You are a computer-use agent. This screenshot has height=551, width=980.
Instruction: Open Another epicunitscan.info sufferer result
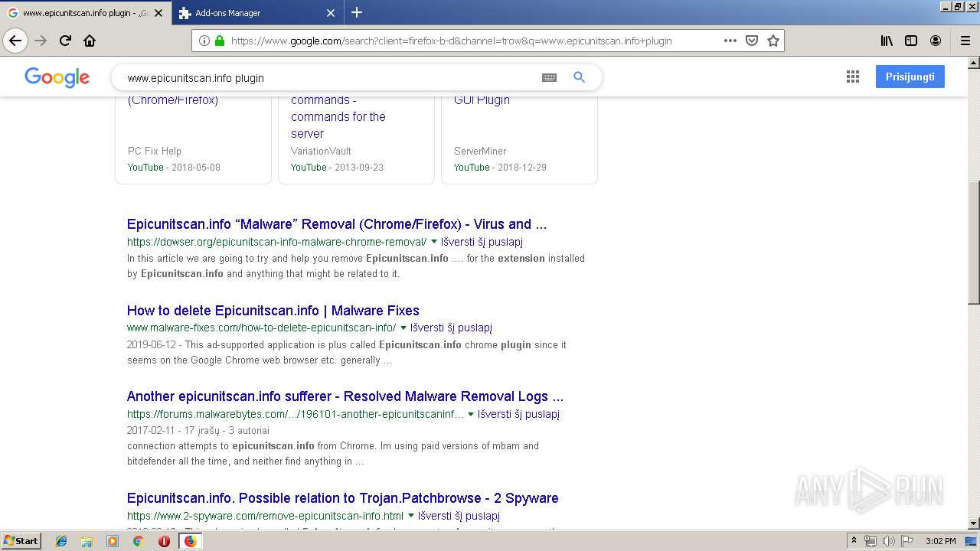pyautogui.click(x=345, y=396)
